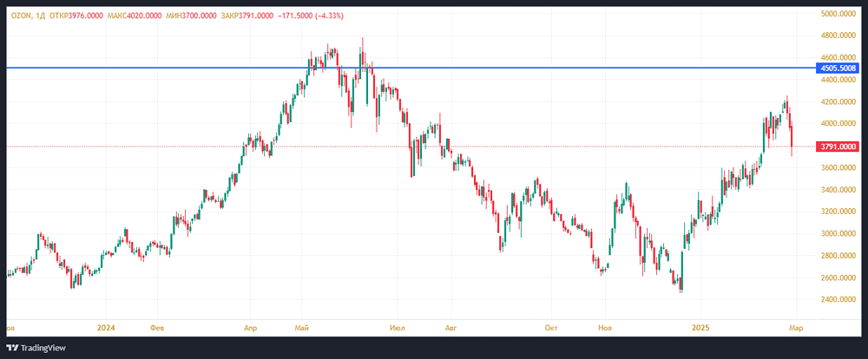Click the red 3791.0000 last price label
868x359 pixels.
[x=837, y=147]
